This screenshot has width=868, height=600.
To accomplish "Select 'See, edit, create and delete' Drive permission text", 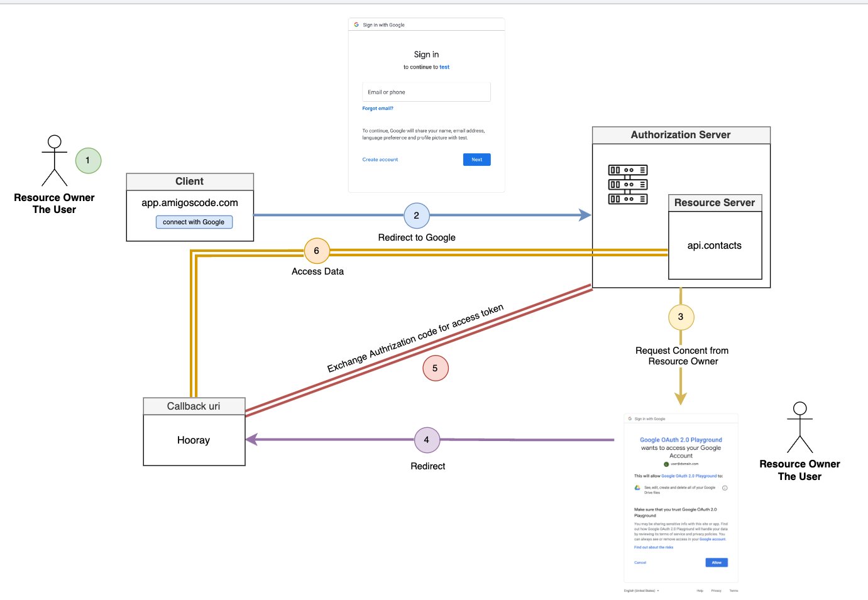I will pos(679,490).
